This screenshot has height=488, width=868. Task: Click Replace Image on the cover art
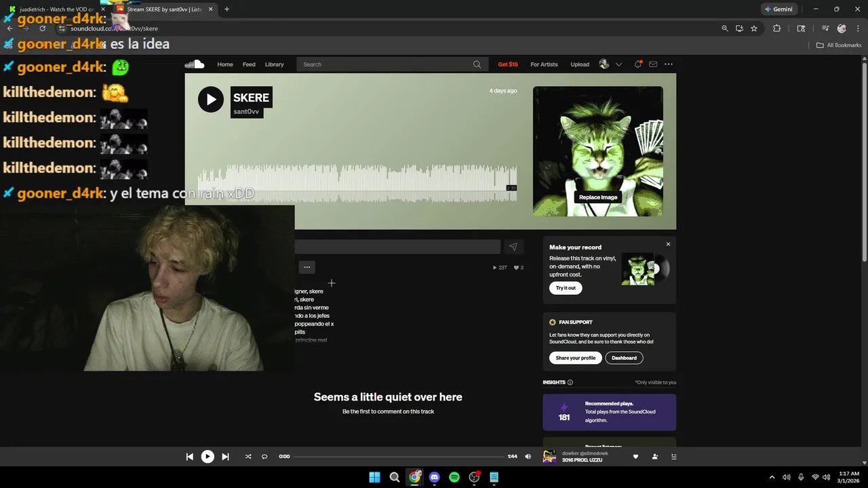598,197
